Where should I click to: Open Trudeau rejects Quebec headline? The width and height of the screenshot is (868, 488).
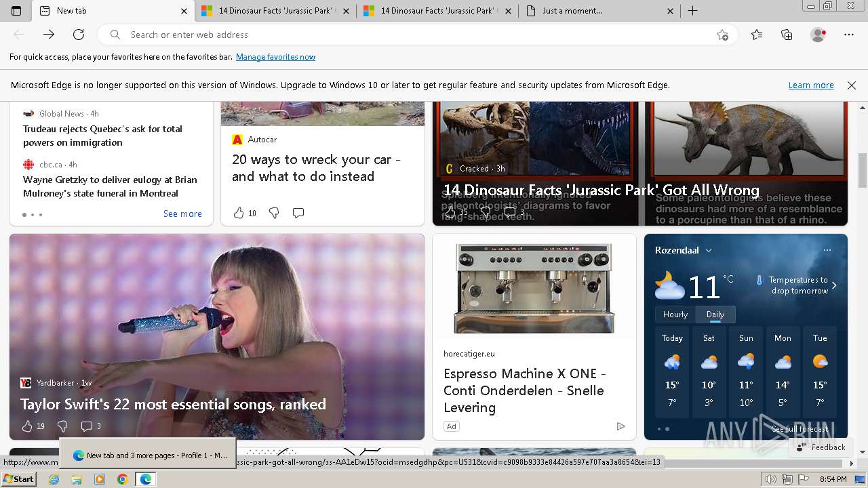102,136
